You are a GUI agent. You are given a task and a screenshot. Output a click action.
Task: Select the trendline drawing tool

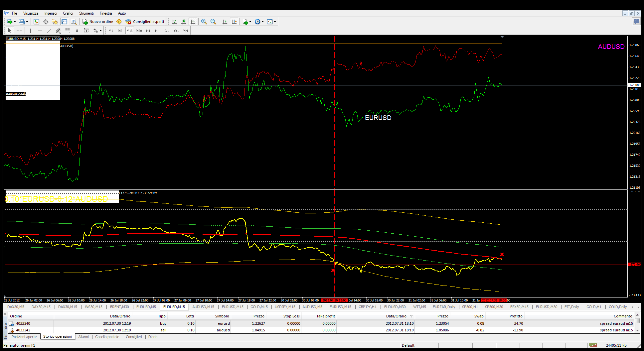pyautogui.click(x=49, y=31)
